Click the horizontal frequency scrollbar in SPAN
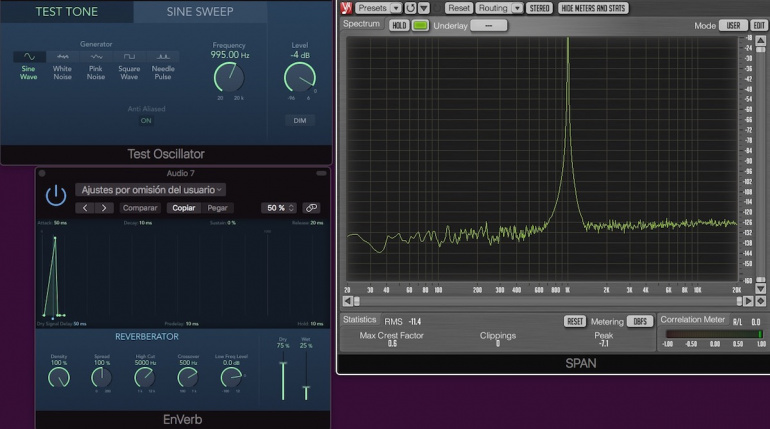This screenshot has width=770, height=429. [x=548, y=301]
